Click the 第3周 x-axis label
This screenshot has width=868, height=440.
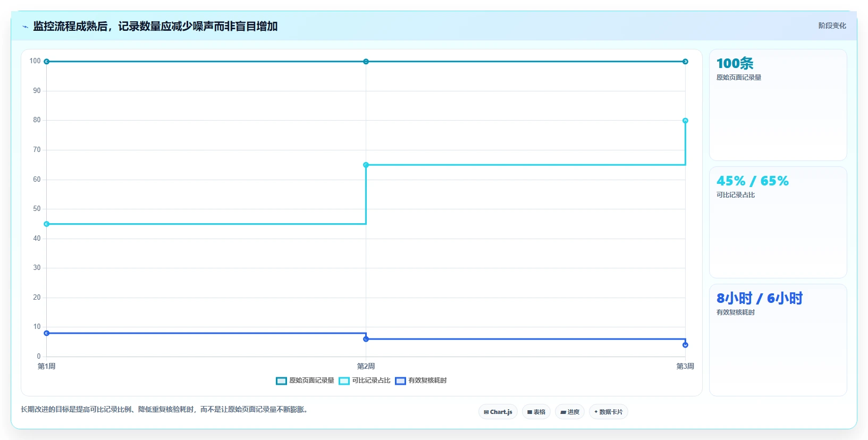685,366
